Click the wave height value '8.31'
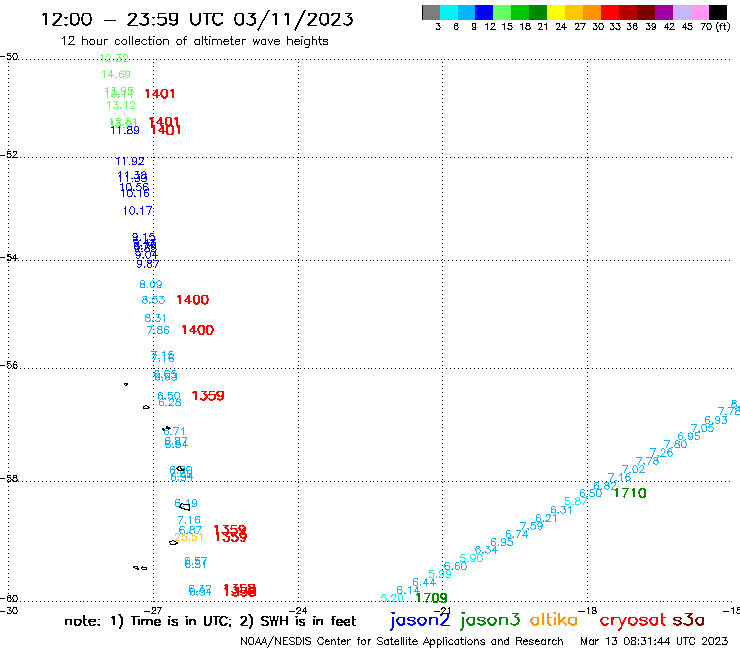Image resolution: width=740 pixels, height=650 pixels. point(155,318)
